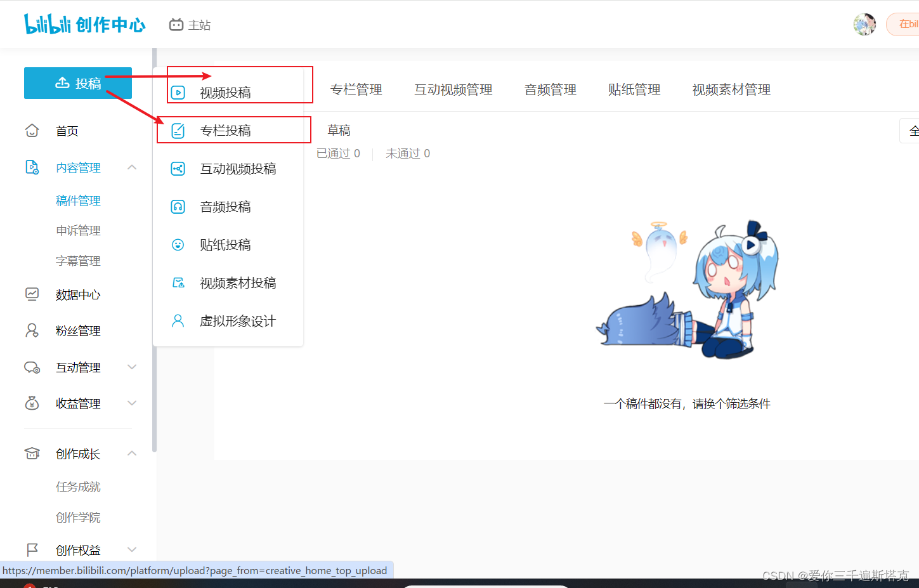Expand the 互动管理 chevron
This screenshot has width=919, height=588.
[132, 367]
